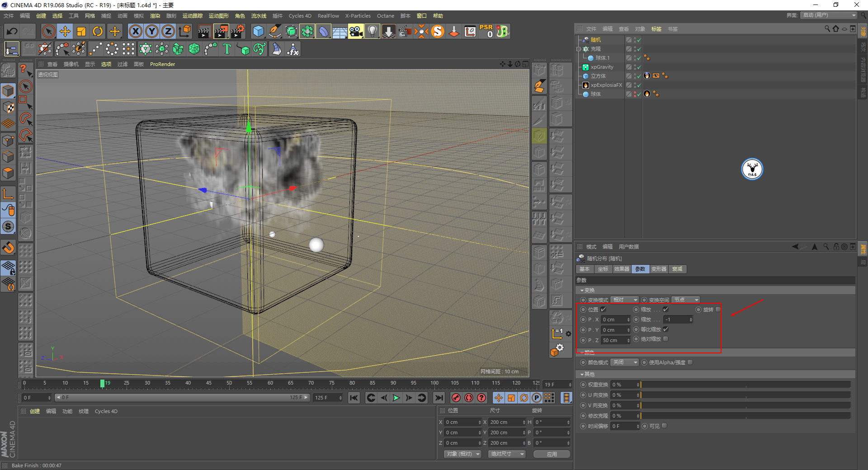The width and height of the screenshot is (868, 470).
Task: Click the 权重变换 slider bar
Action: (745, 385)
